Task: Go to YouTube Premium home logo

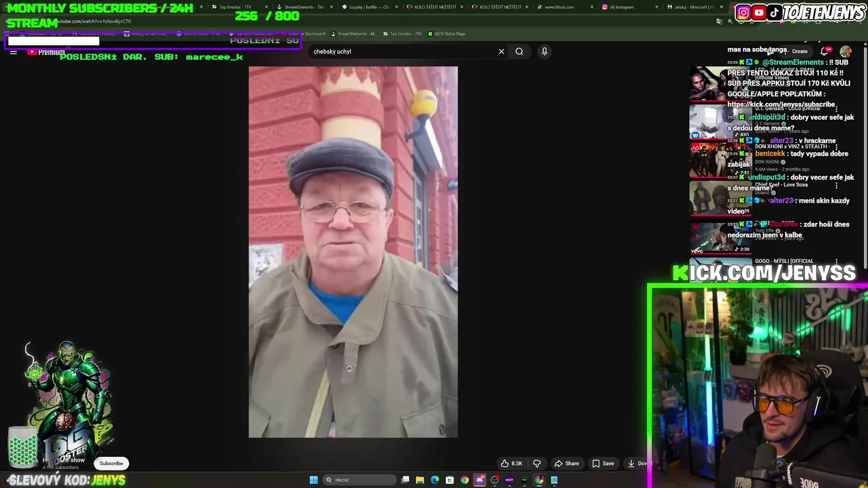Action: [46, 52]
